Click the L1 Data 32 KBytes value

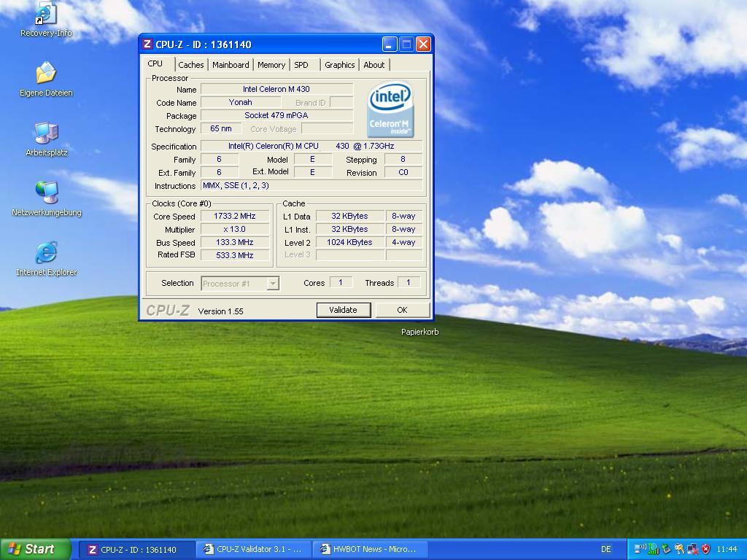point(349,216)
